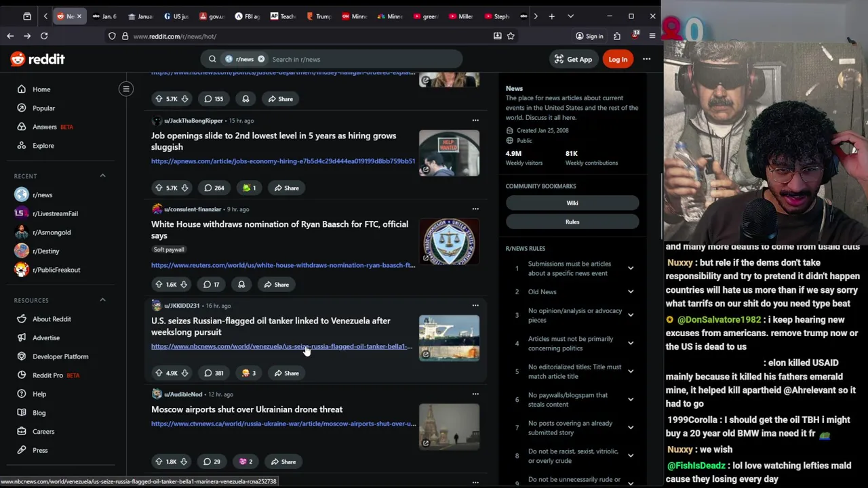868x488 pixels.
Task: Open the new tab plus button
Action: (x=551, y=16)
